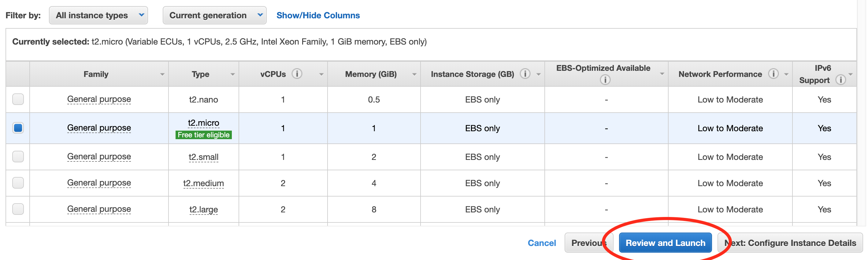Select the t2.small instance checkbox

pos(18,157)
